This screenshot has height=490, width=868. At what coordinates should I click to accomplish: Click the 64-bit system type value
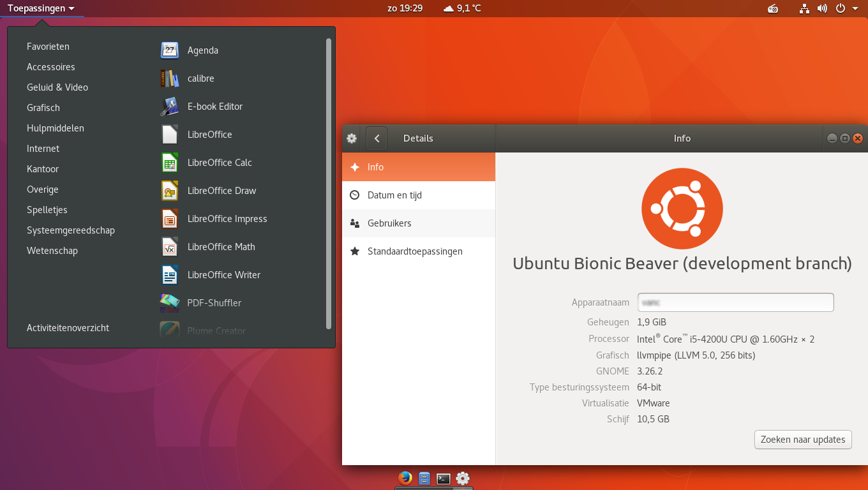(649, 387)
